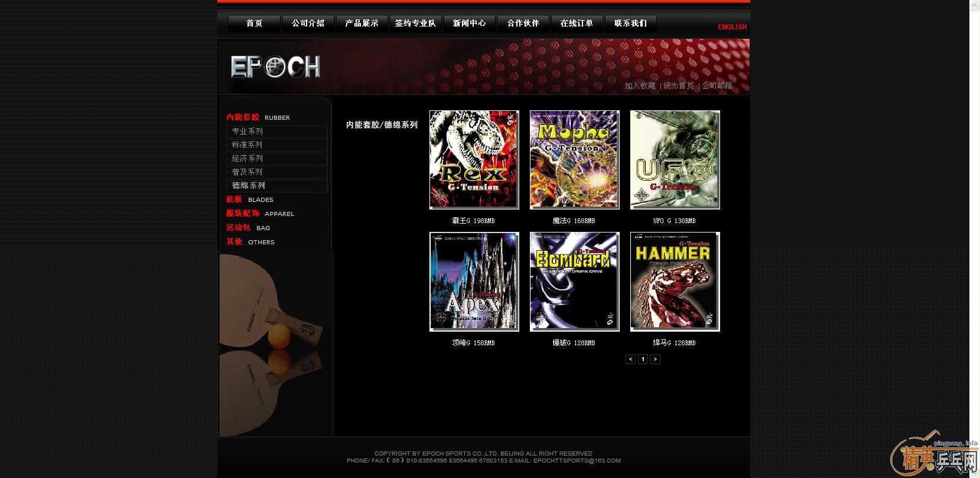Select the 内能套胶 RUBBER category
Screen dimensions: 980x478
[x=258, y=117]
